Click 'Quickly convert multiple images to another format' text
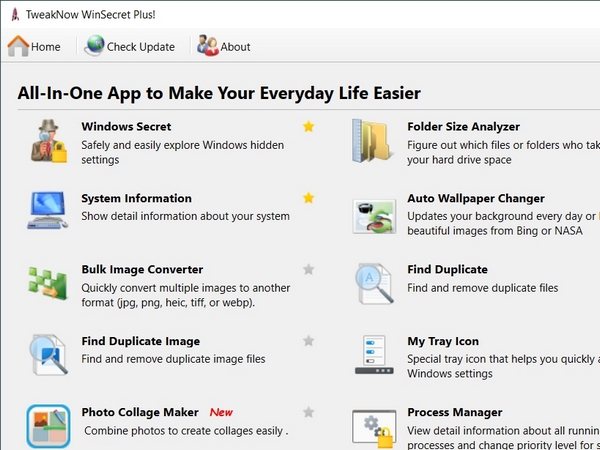This screenshot has height=450, width=600. [186, 295]
